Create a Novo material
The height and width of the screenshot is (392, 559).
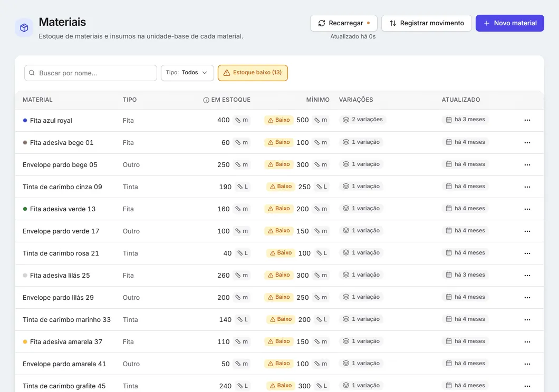510,23
